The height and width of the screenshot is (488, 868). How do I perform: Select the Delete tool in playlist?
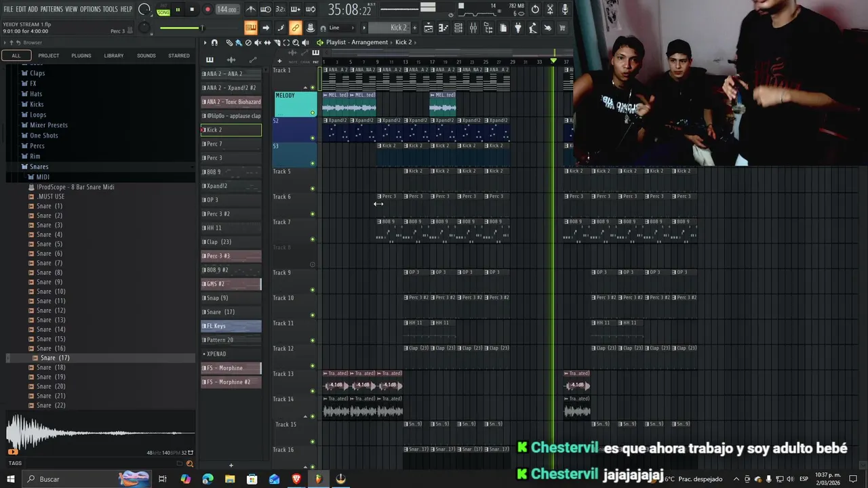pyautogui.click(x=248, y=42)
